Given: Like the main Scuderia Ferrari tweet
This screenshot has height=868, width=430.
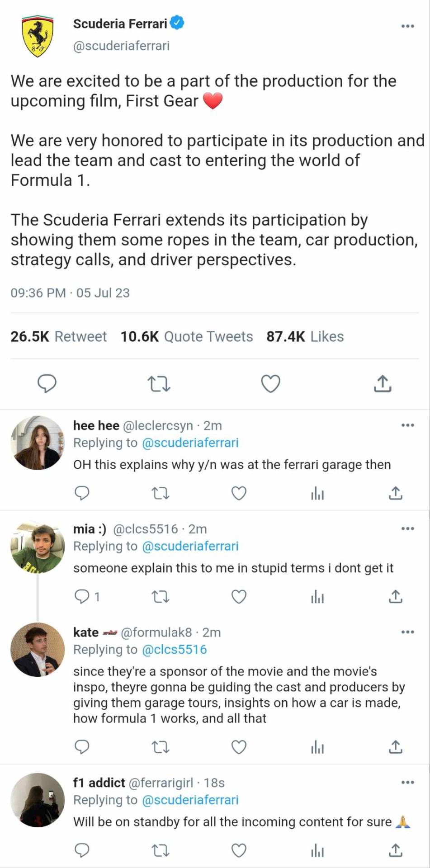Looking at the screenshot, I should 270,384.
